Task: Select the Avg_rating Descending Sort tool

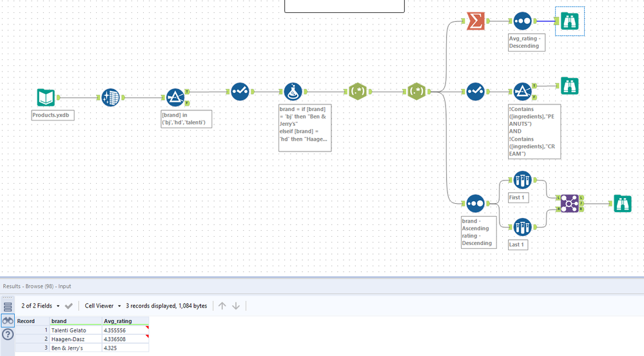Action: coord(522,21)
